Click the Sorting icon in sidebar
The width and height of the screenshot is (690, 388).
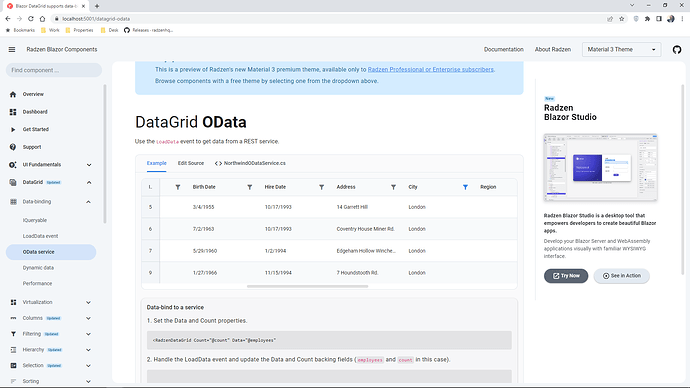(13, 381)
